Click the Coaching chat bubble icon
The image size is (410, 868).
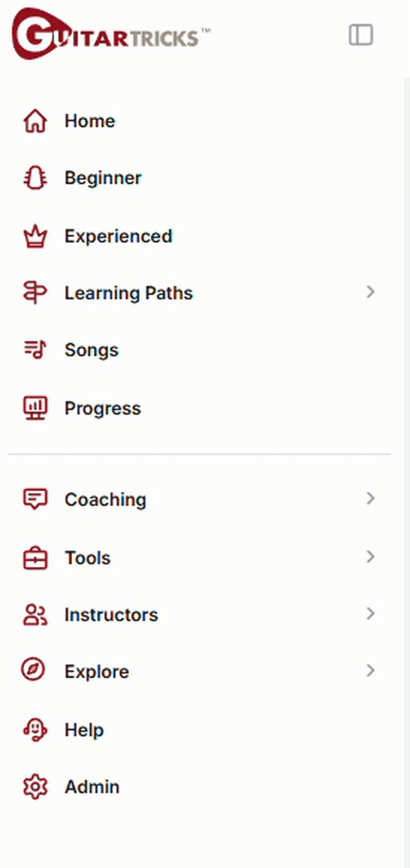coord(35,500)
